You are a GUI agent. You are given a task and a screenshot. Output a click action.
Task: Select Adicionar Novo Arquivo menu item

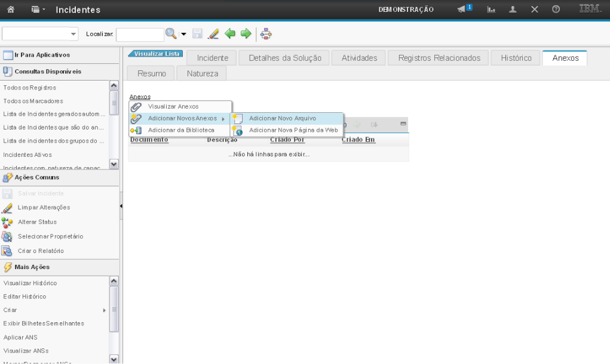point(283,118)
